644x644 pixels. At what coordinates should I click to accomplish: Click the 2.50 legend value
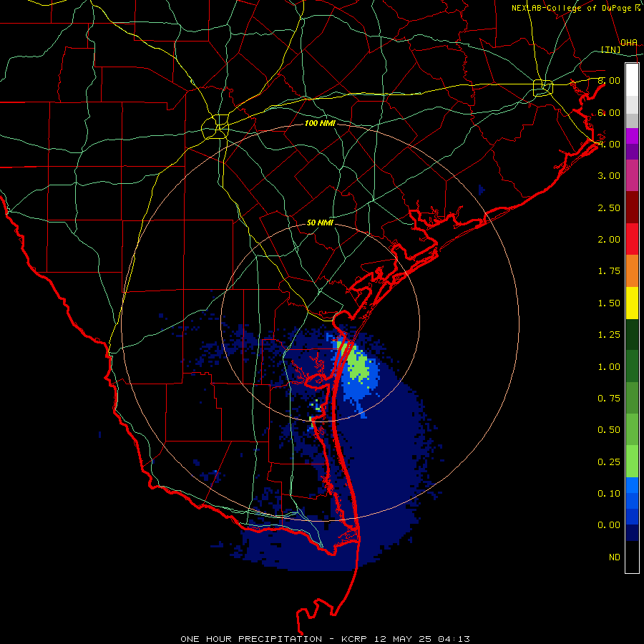click(x=609, y=208)
